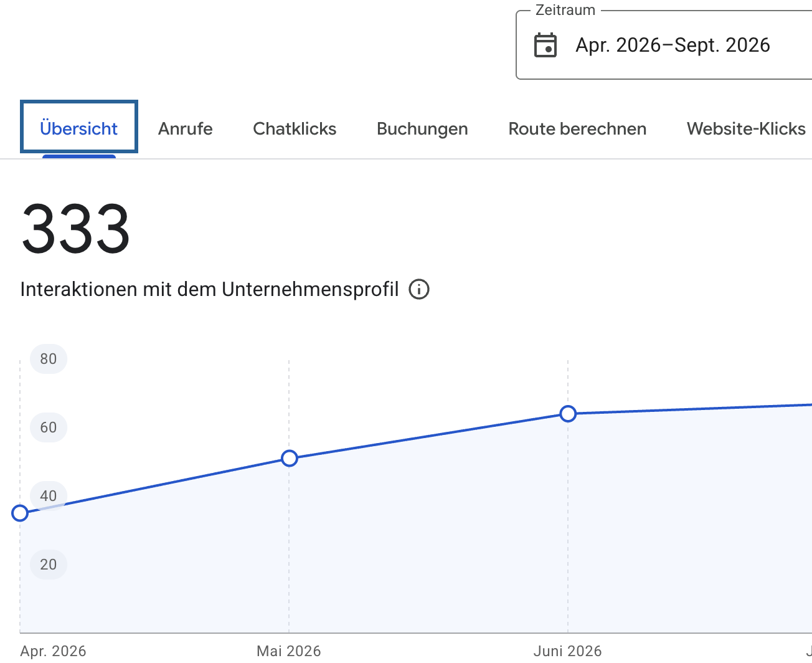The height and width of the screenshot is (663, 812).
Task: Open the Chatklicks tab
Action: pos(295,128)
